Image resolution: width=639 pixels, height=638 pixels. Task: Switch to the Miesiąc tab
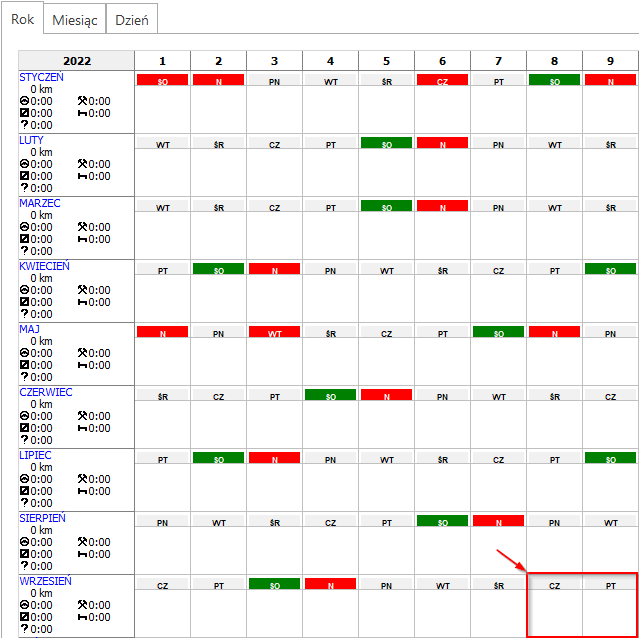(x=75, y=19)
